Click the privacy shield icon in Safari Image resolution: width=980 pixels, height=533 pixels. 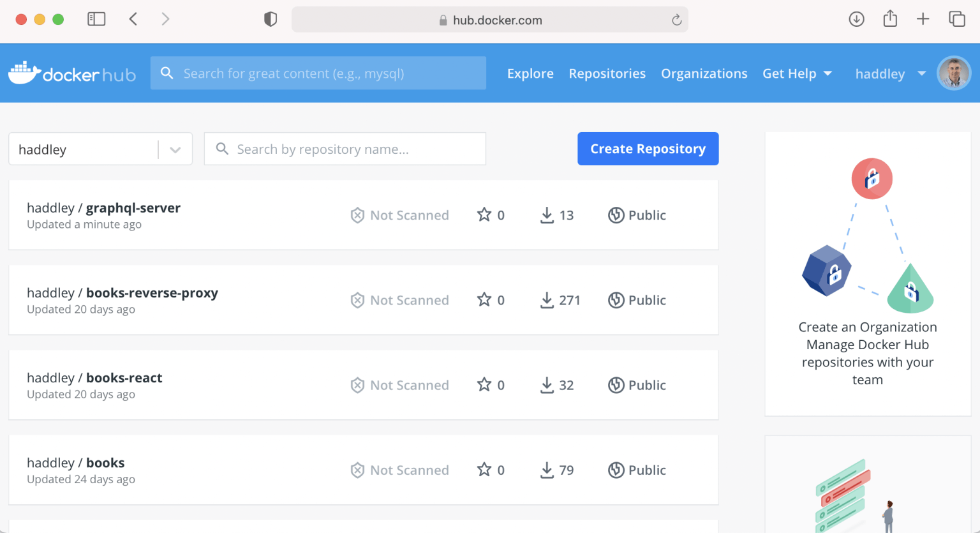point(271,19)
